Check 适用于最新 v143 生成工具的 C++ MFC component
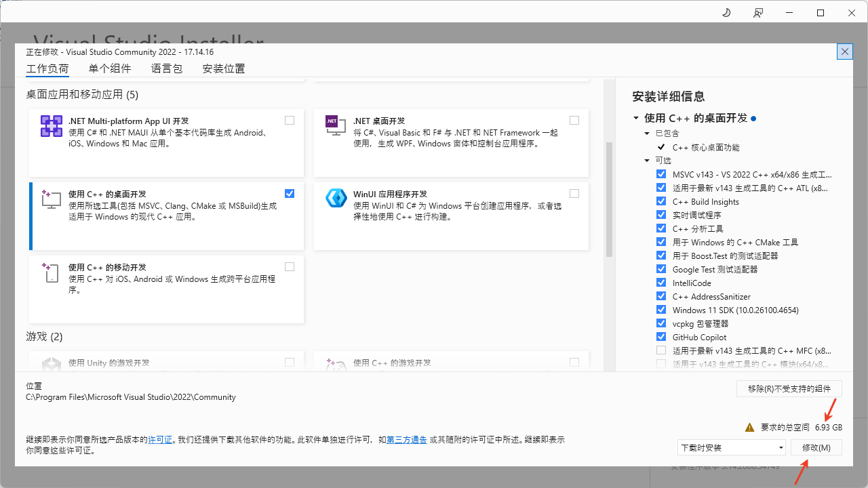This screenshot has width=868, height=488. [x=661, y=350]
